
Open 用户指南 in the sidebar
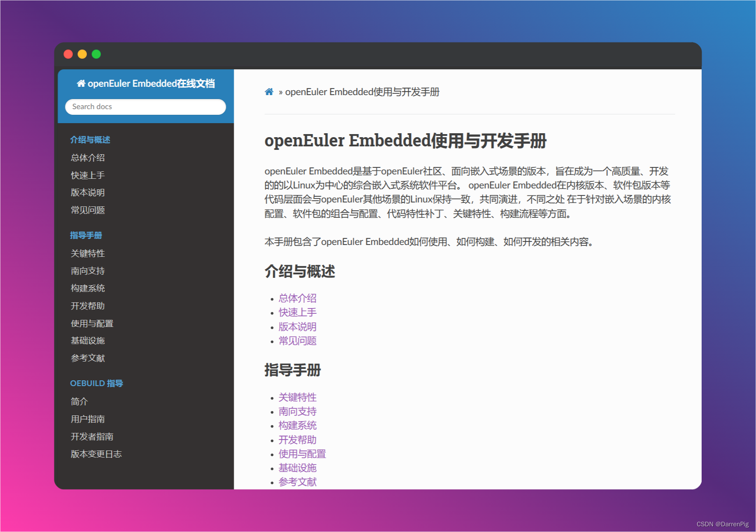click(x=88, y=419)
